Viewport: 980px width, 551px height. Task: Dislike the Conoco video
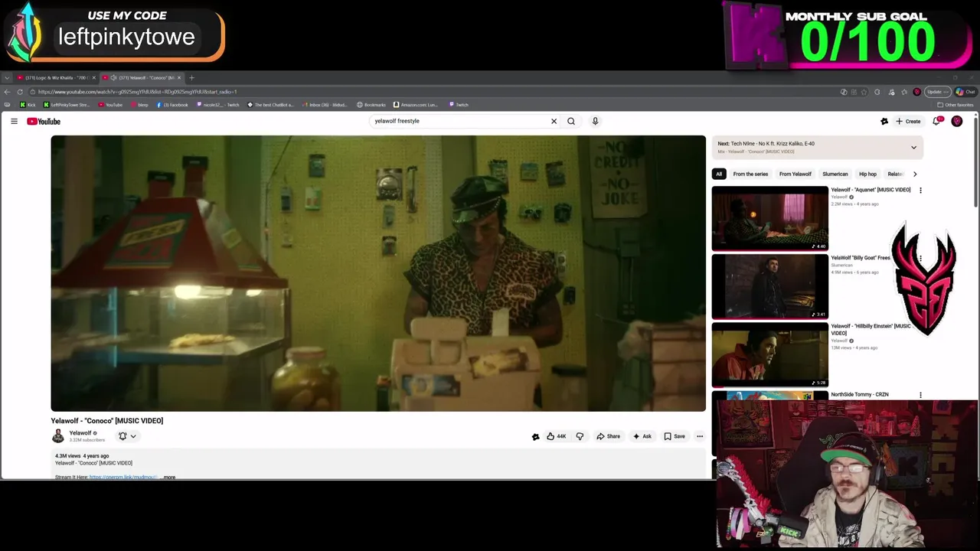tap(580, 436)
